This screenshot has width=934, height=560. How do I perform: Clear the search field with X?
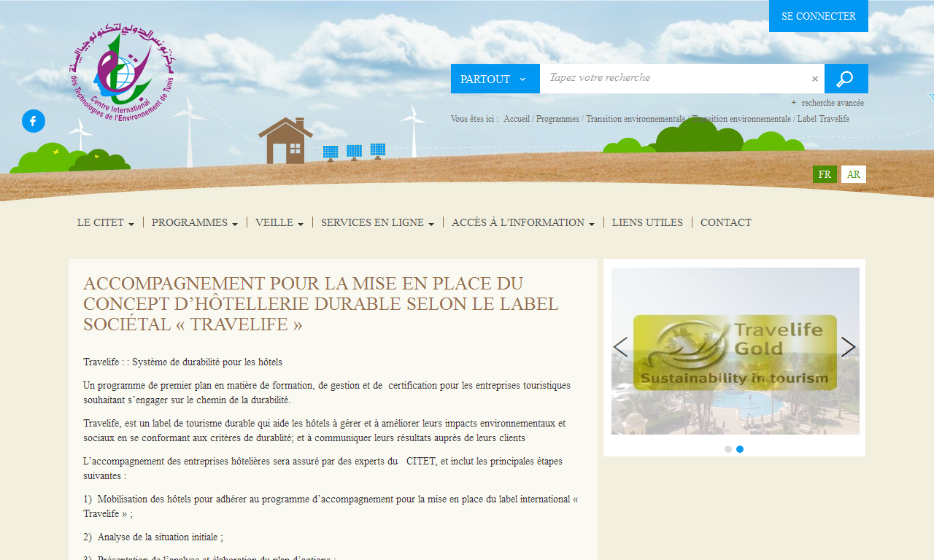pos(815,79)
